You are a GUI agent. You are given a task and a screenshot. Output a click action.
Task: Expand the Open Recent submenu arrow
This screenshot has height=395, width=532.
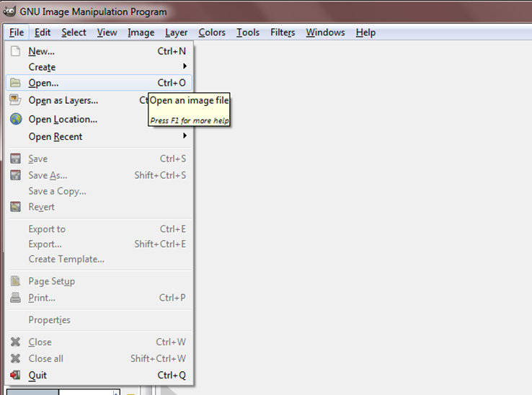[185, 136]
